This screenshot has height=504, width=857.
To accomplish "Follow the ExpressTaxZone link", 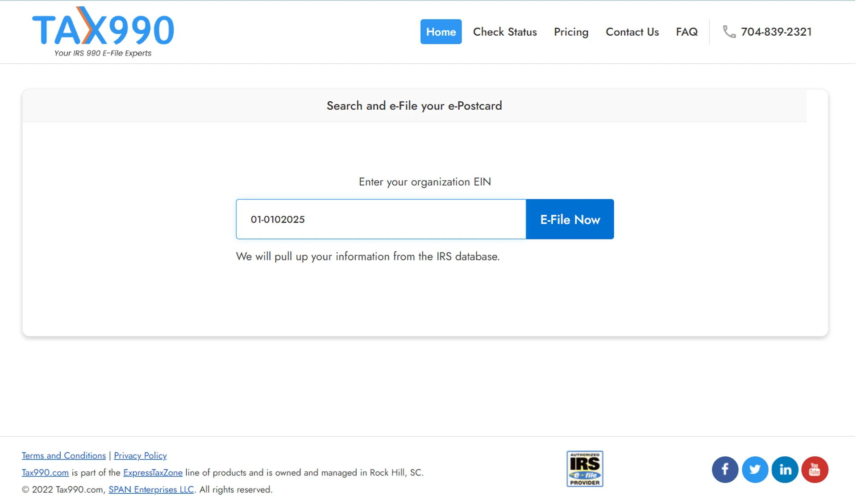I will tap(153, 472).
